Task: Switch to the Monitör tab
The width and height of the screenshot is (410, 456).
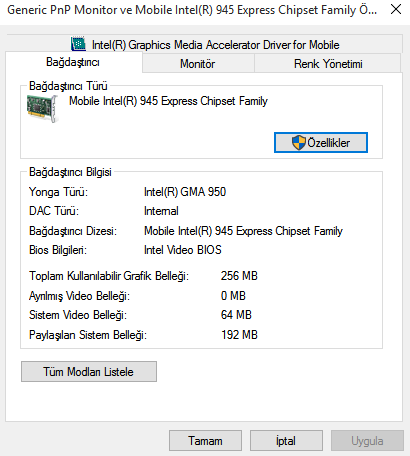Action: click(x=198, y=64)
